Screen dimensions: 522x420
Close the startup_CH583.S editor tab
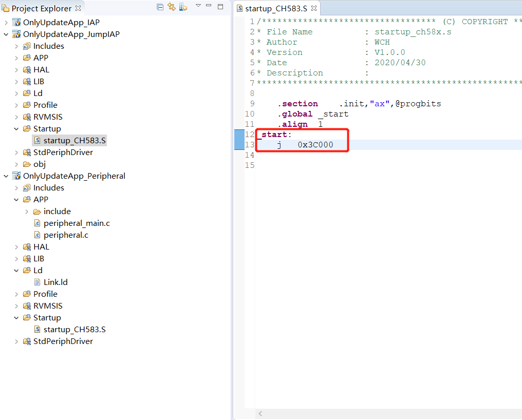(x=314, y=8)
